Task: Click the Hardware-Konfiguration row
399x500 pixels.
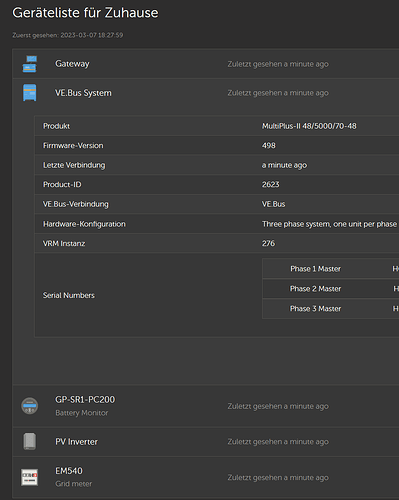Action: (x=217, y=224)
